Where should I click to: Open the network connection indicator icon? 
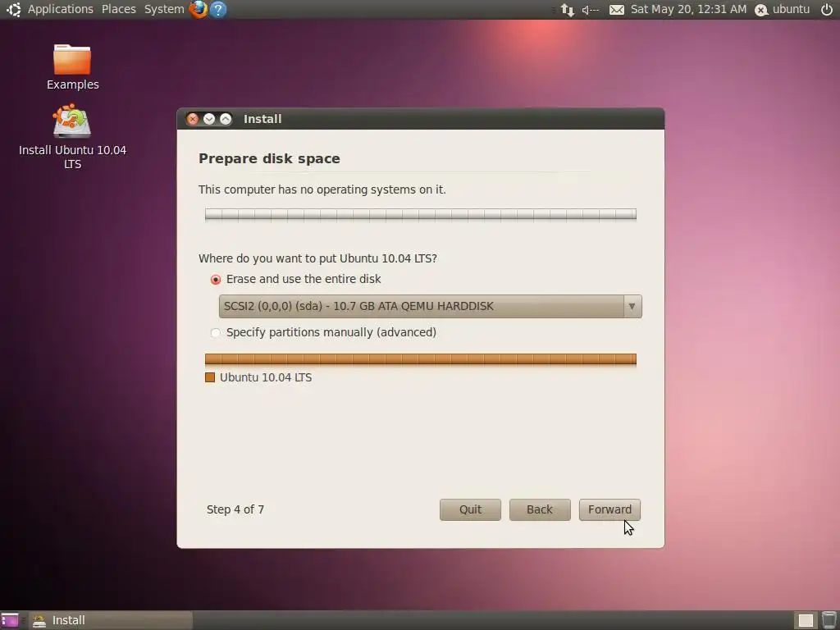pyautogui.click(x=568, y=10)
